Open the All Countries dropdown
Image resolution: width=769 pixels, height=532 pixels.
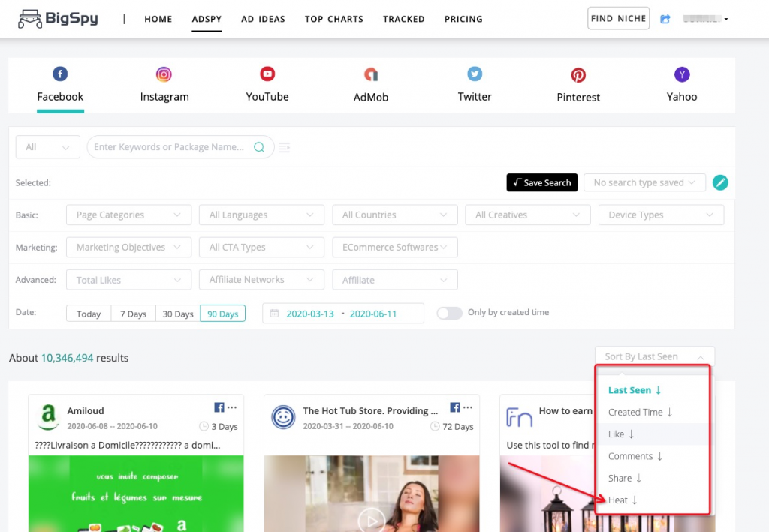tap(395, 215)
